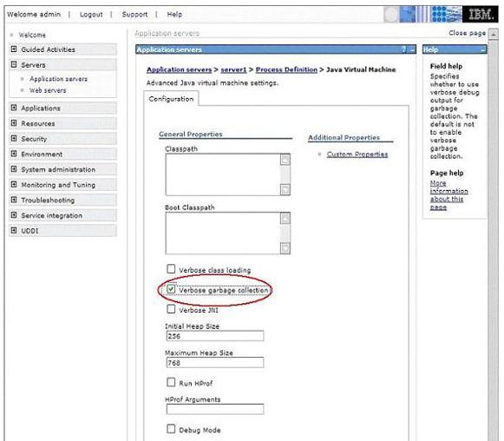Image resolution: width=504 pixels, height=441 pixels.
Task: Click the page scrollbar up arrow
Action: pos(493,34)
